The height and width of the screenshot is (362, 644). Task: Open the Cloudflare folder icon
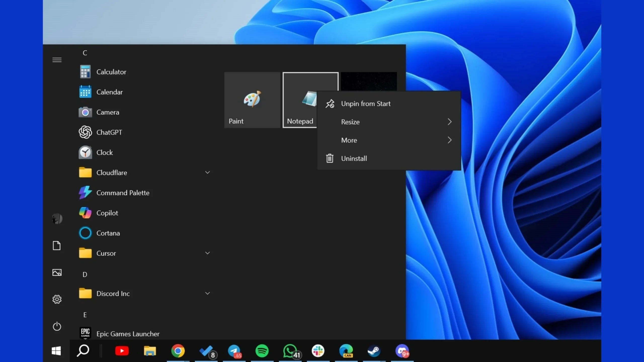(85, 172)
